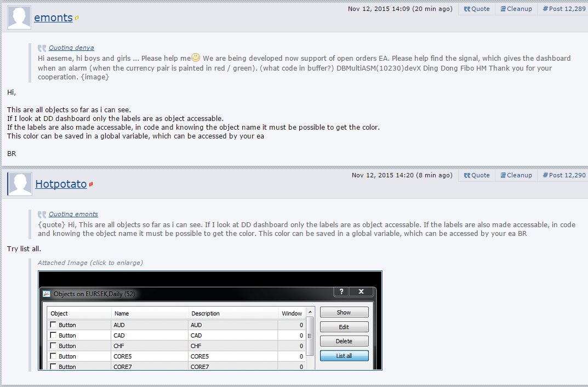Image resolution: width=588 pixels, height=387 pixels.
Task: Open permalink Post 12,289
Action: tap(564, 9)
